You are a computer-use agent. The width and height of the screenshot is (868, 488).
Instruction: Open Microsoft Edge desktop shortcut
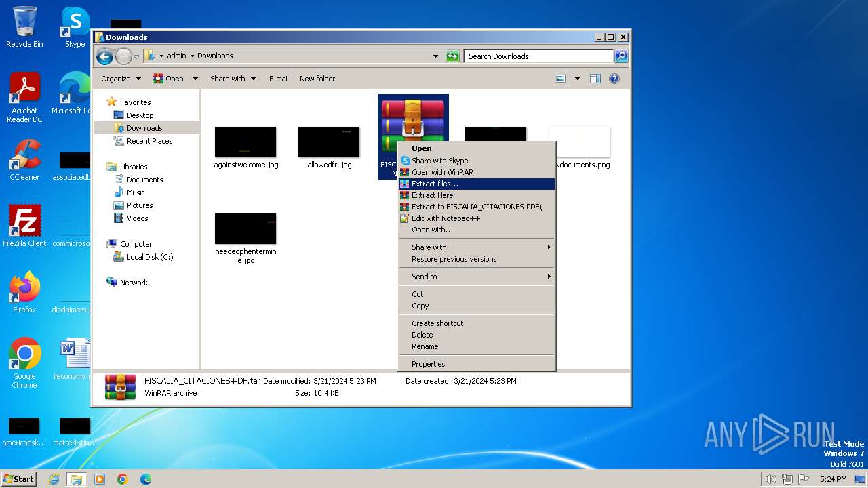[x=73, y=94]
